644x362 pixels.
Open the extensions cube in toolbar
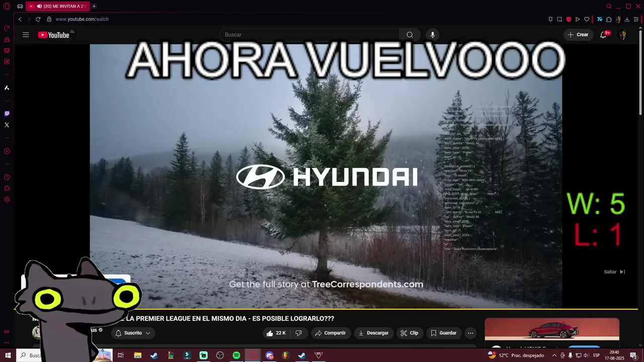pos(609,19)
